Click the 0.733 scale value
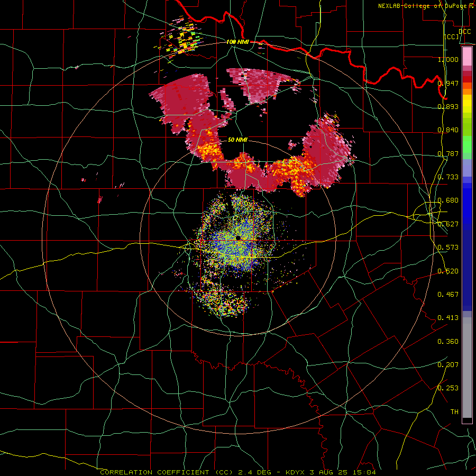Viewport: 476px width, 476px height. [x=448, y=177]
